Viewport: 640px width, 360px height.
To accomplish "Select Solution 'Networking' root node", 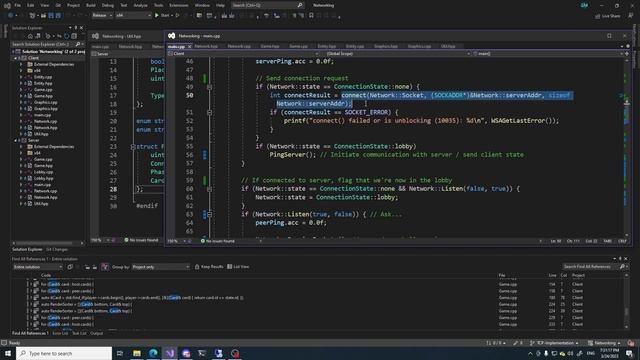I will (x=53, y=52).
